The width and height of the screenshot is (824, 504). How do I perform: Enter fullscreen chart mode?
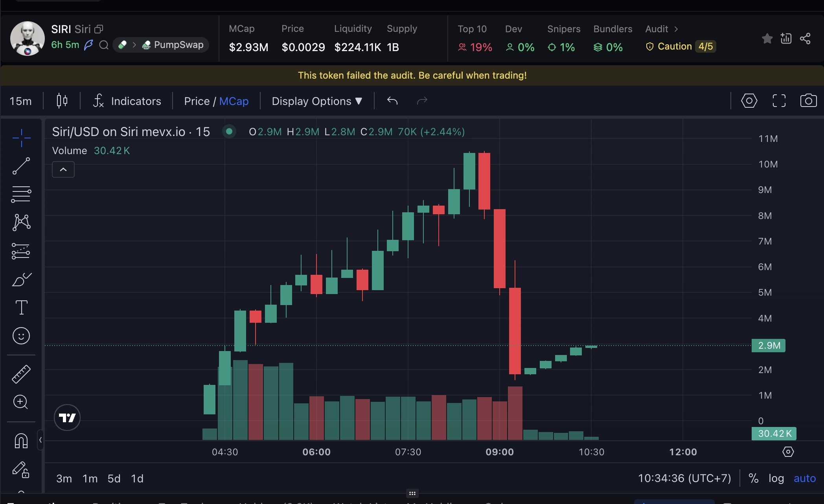(779, 101)
